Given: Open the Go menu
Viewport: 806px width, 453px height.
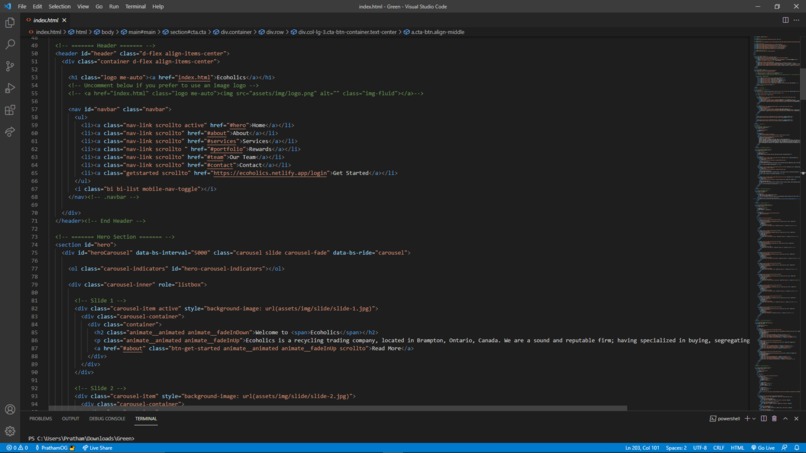Looking at the screenshot, I should (99, 7).
